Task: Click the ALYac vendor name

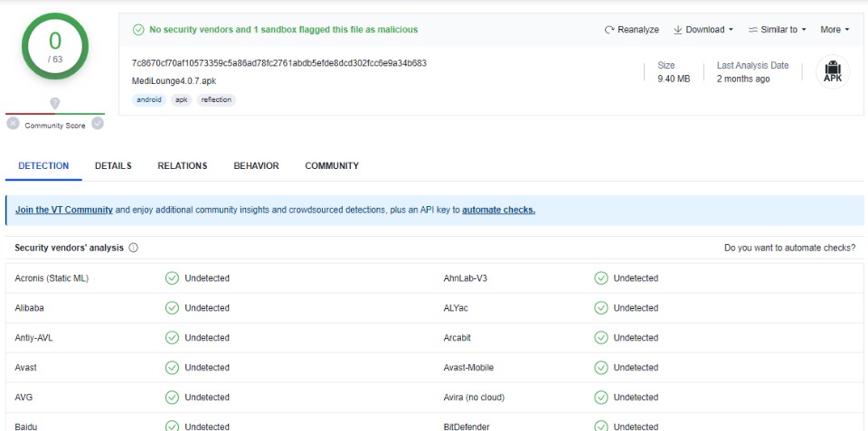Action: [x=456, y=308]
